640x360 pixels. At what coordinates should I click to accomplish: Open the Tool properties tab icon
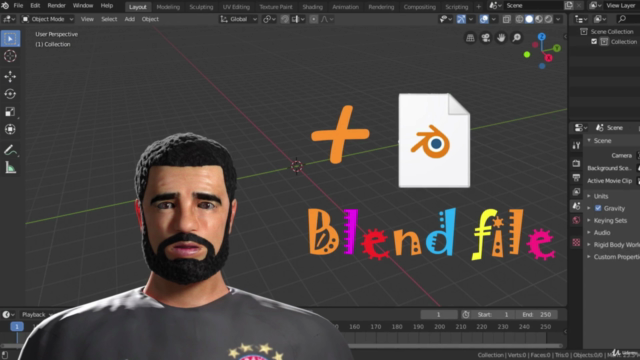(x=576, y=145)
